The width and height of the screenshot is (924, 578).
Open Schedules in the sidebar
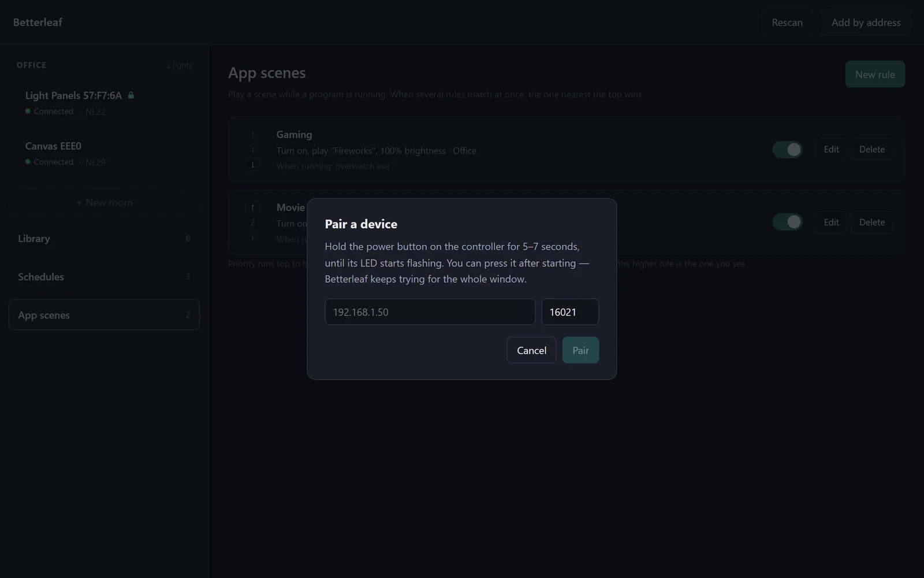point(104,277)
